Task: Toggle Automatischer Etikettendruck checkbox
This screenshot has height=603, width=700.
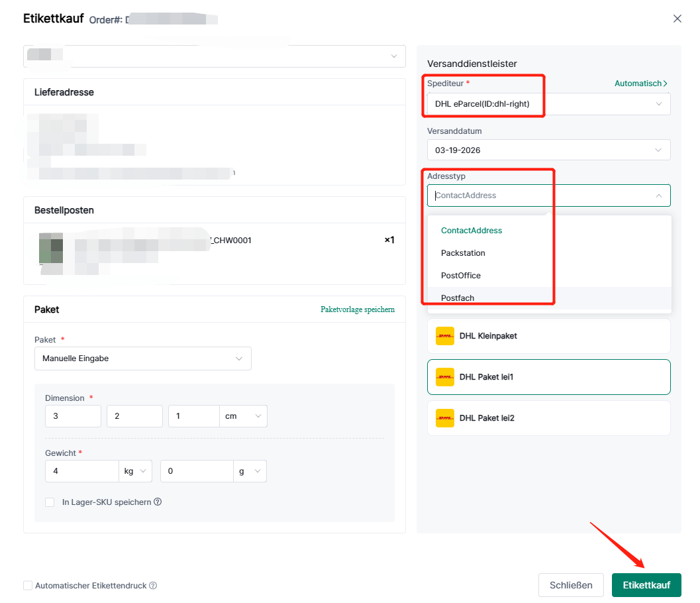Action: point(28,586)
